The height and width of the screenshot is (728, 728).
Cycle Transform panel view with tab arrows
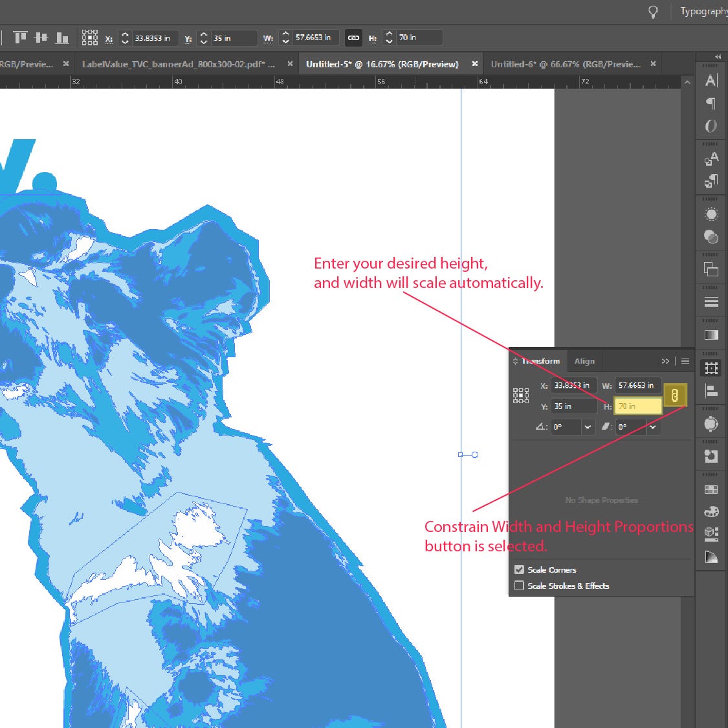pos(515,361)
